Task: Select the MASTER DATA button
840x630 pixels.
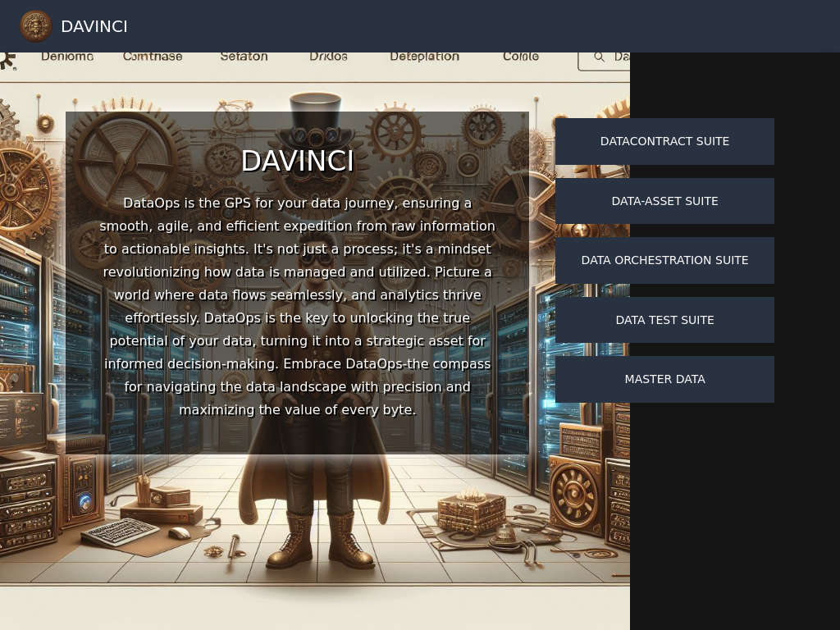Action: tap(664, 379)
